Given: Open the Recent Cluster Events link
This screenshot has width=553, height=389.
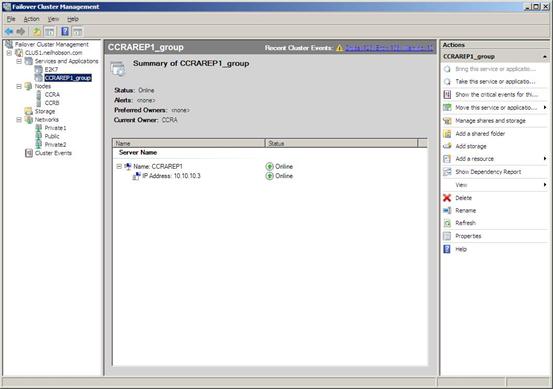Looking at the screenshot, I should (389, 48).
